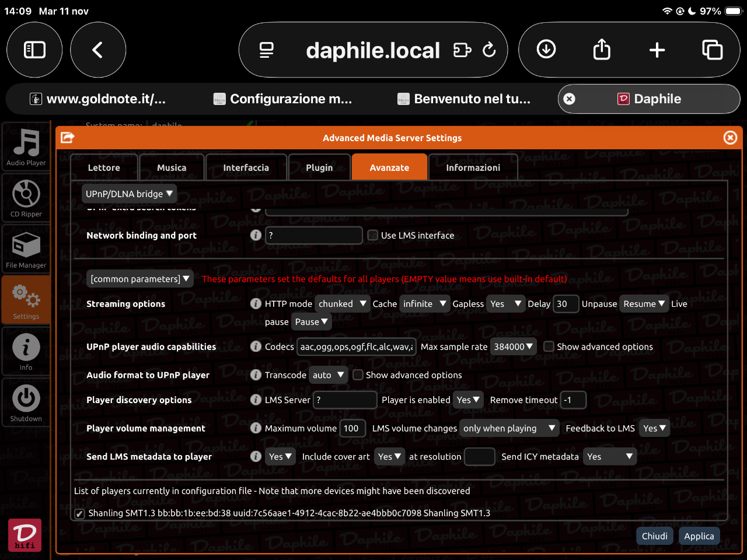
Task: Open the File Manager icon
Action: (x=26, y=249)
